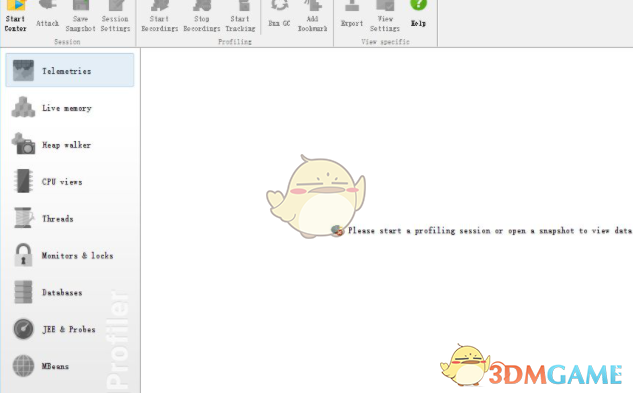Screen dimensions: 633x393
Task: Open the Live memory section
Action: click(70, 108)
